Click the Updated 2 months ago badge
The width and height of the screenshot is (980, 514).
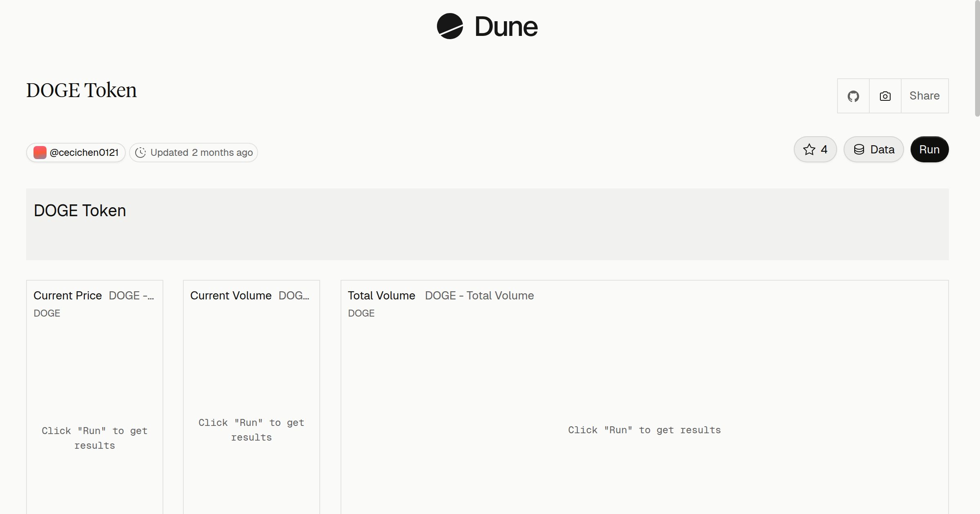[194, 153]
